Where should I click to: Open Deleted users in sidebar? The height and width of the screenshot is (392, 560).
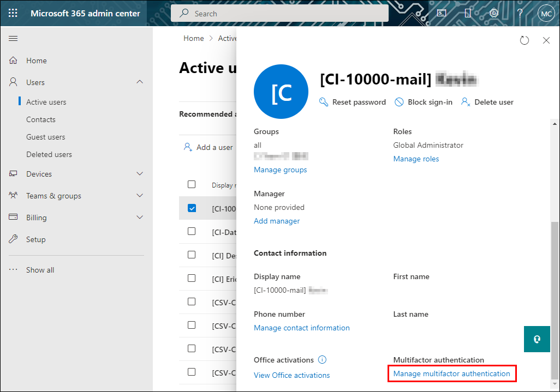49,154
